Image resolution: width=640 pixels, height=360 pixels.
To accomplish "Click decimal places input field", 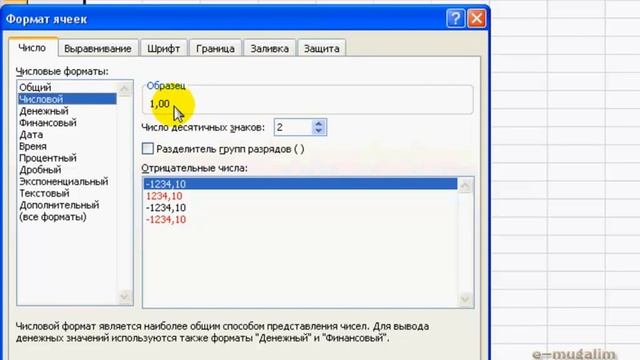I will coord(293,127).
